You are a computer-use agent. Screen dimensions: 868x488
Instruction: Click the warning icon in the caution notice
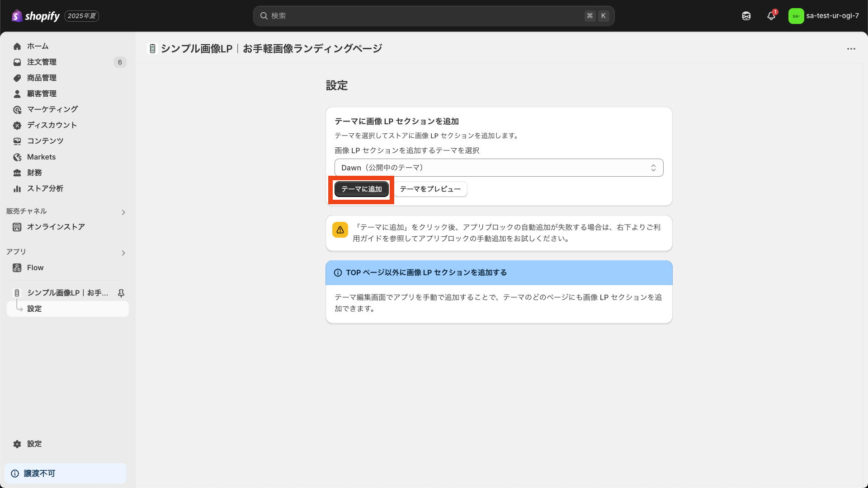[x=340, y=230]
